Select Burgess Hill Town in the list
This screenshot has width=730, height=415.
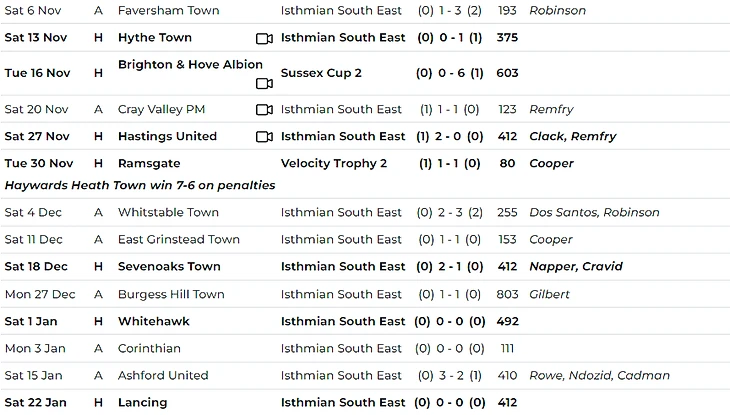pyautogui.click(x=171, y=295)
